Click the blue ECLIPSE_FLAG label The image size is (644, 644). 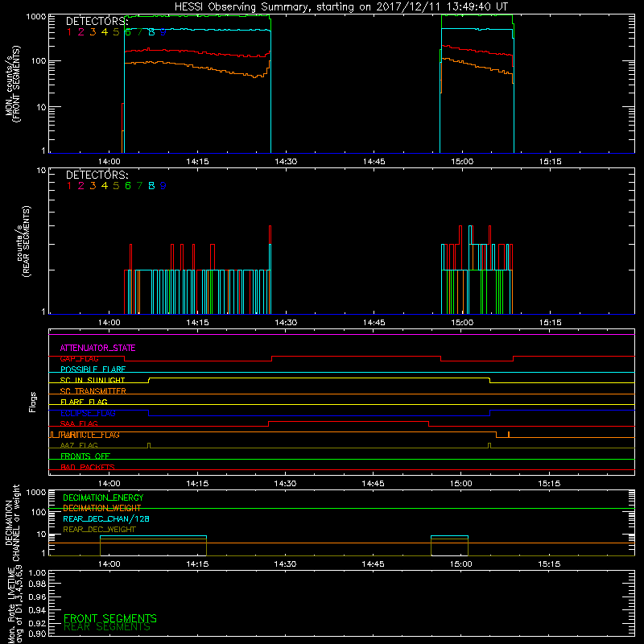(88, 413)
